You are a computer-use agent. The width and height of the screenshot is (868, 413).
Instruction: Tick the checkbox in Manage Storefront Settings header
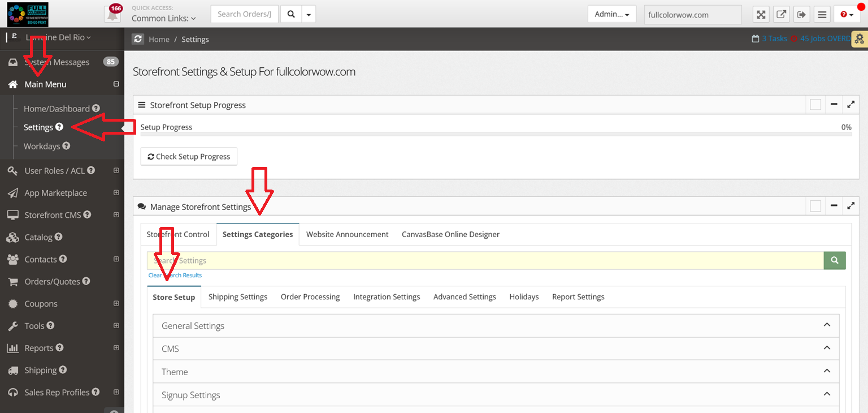815,206
